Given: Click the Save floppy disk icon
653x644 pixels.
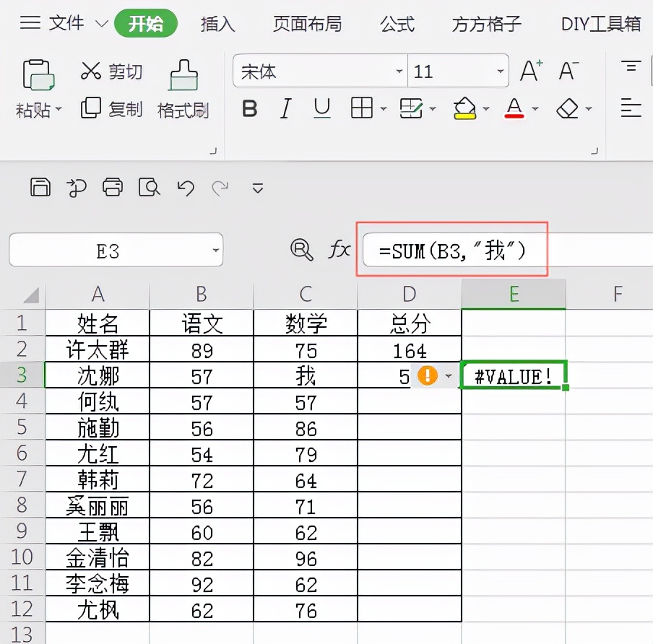Looking at the screenshot, I should [40, 187].
